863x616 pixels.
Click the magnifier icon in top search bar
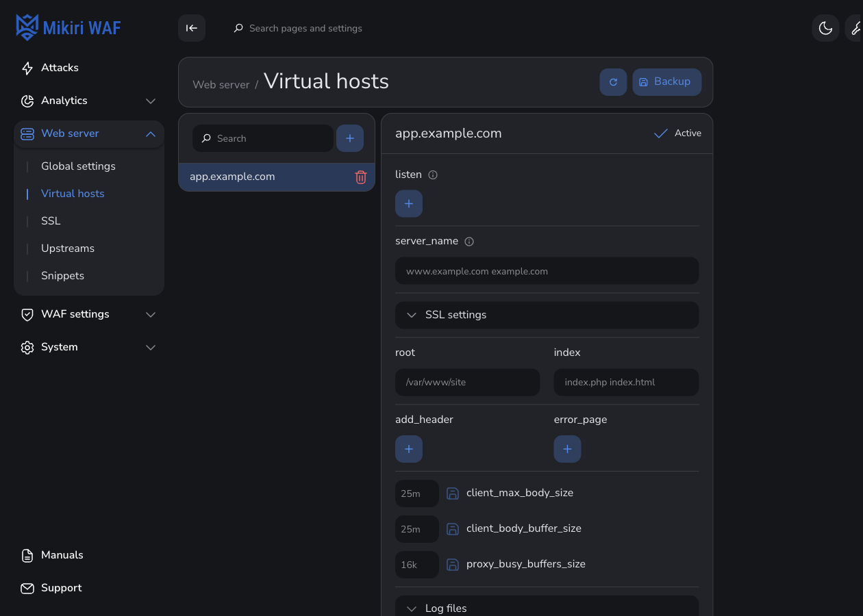[238, 28]
